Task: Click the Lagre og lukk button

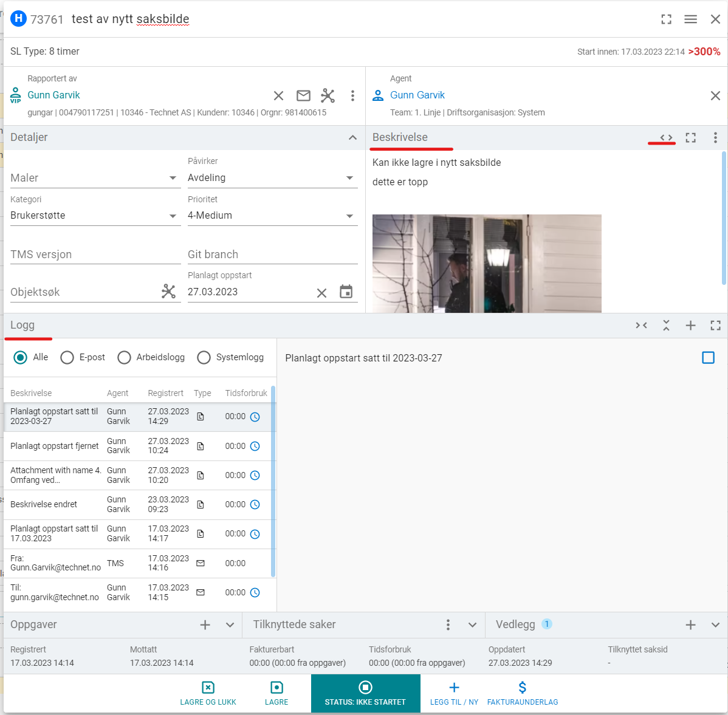Action: [208, 693]
